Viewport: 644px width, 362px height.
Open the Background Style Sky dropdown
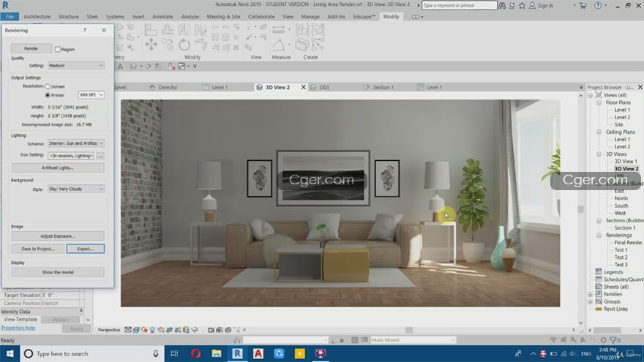tap(76, 189)
